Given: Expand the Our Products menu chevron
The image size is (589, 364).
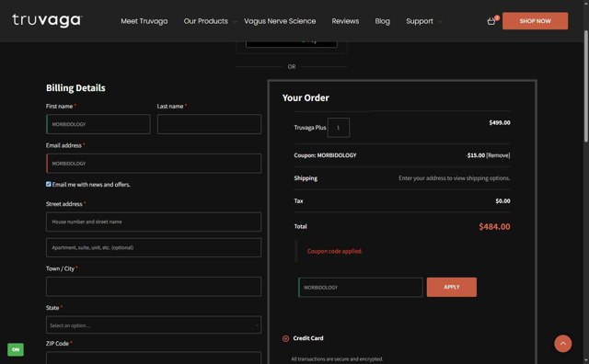Looking at the screenshot, I should [x=235, y=22].
